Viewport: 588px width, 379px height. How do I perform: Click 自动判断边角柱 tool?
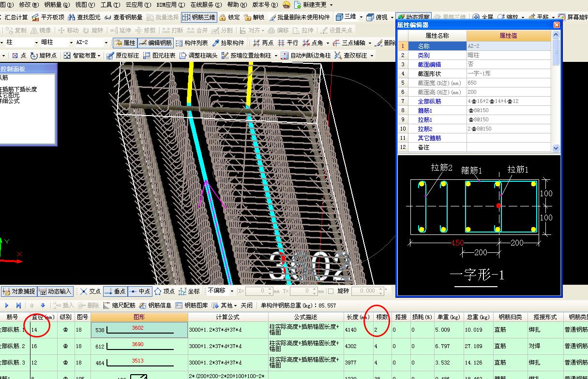pos(305,56)
